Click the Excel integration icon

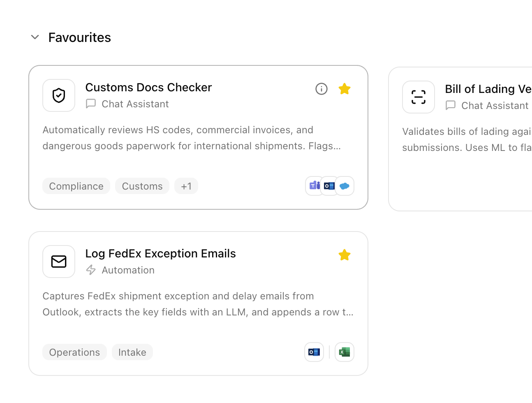coord(345,352)
